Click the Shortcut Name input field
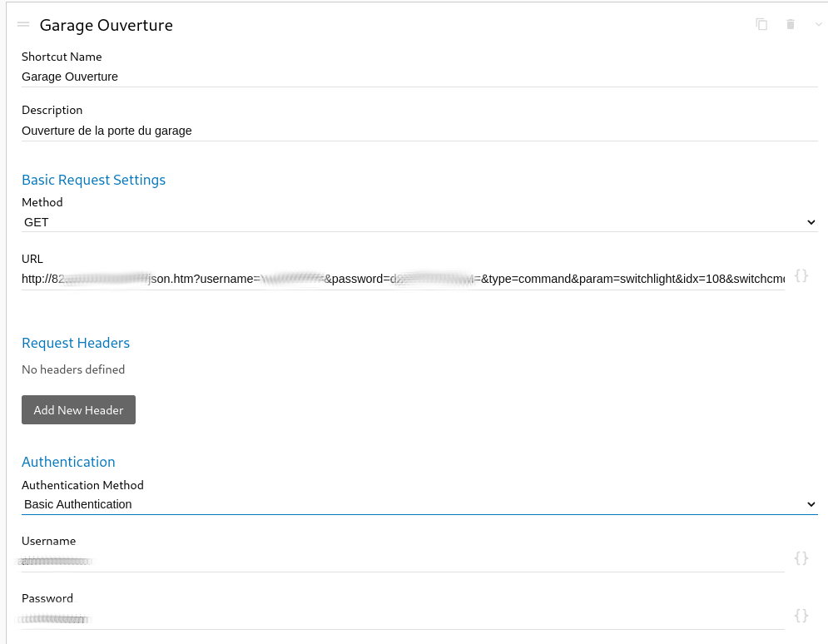This screenshot has width=828, height=644. tap(419, 77)
